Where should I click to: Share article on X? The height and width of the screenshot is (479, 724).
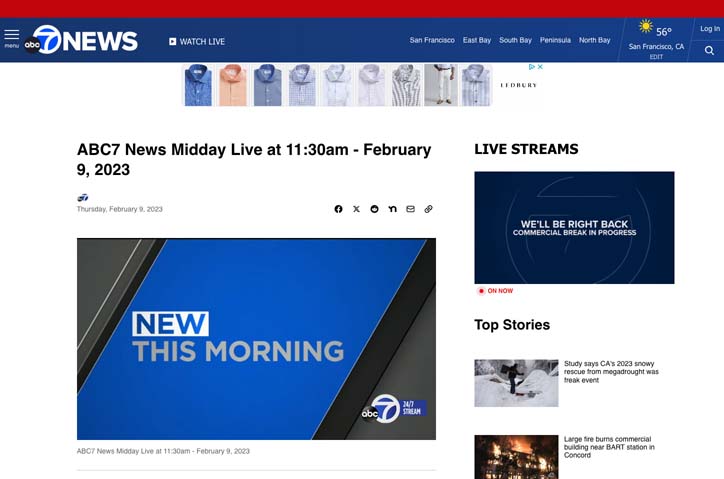pos(356,209)
